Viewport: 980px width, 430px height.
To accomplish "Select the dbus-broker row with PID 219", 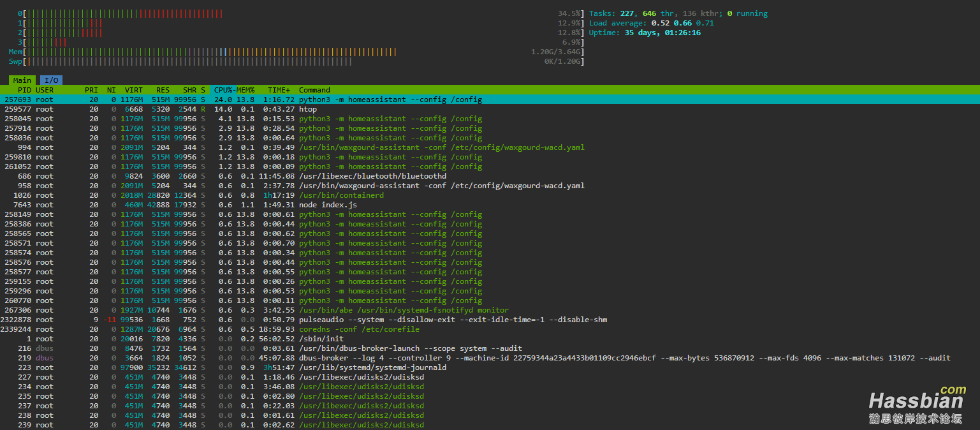I will click(x=490, y=358).
